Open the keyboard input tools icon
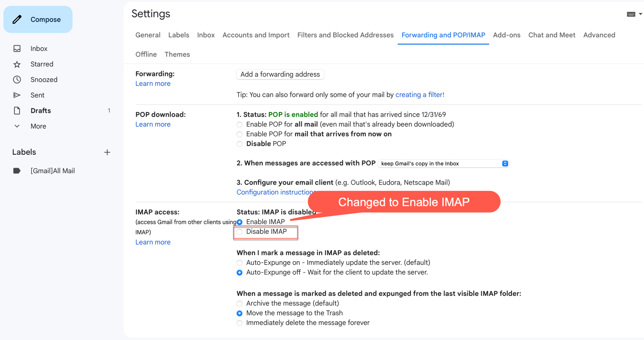 click(631, 14)
